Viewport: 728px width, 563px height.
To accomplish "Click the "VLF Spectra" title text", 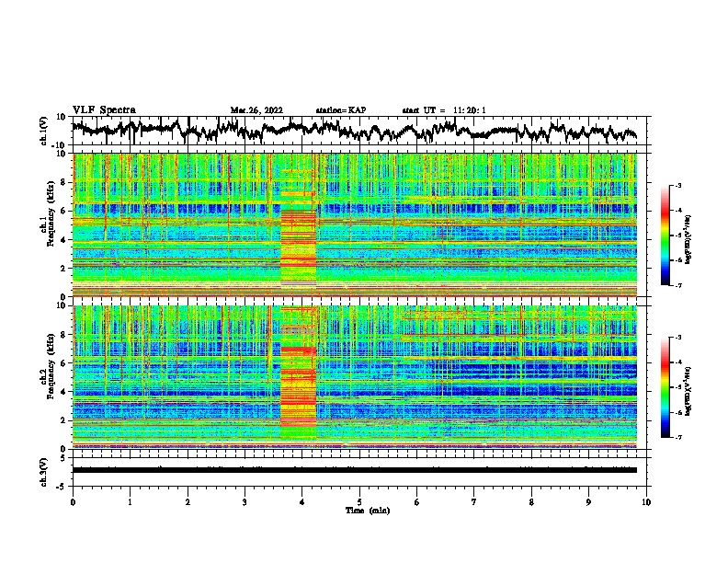I will [104, 110].
